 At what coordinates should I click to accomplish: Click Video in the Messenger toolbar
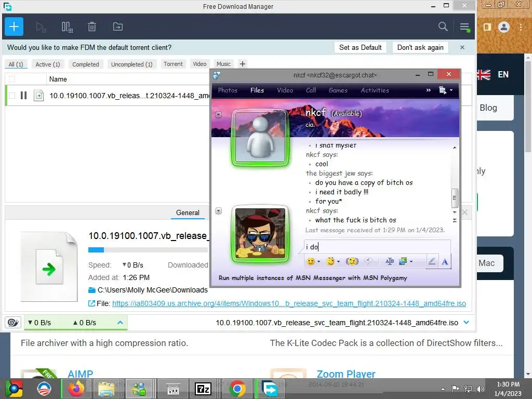285,90
